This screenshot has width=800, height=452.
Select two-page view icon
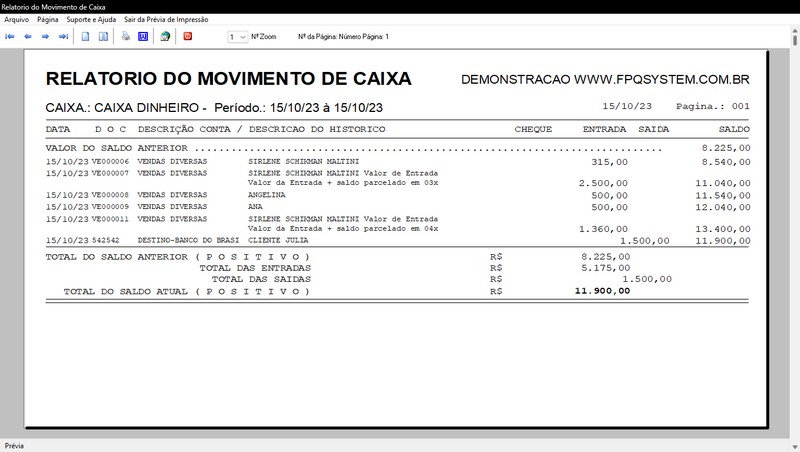coord(104,36)
